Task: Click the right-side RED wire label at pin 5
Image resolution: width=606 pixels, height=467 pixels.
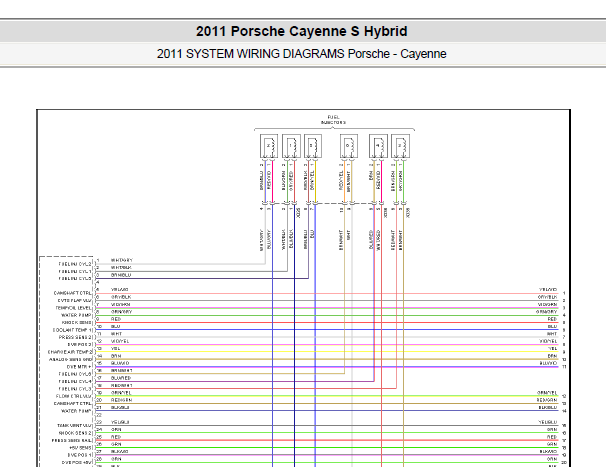Action: pos(552,319)
